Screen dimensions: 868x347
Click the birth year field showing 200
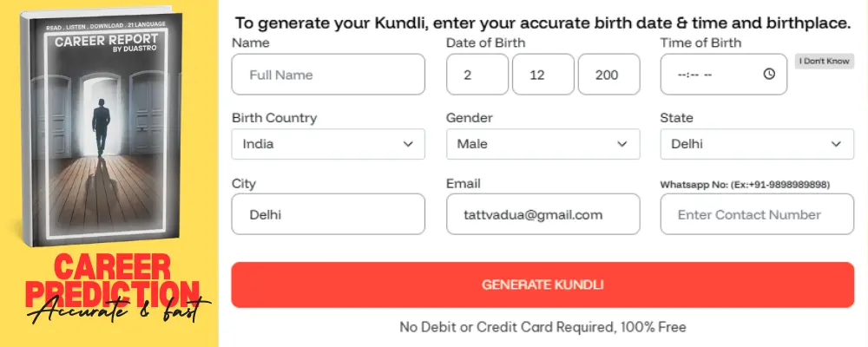coord(608,75)
